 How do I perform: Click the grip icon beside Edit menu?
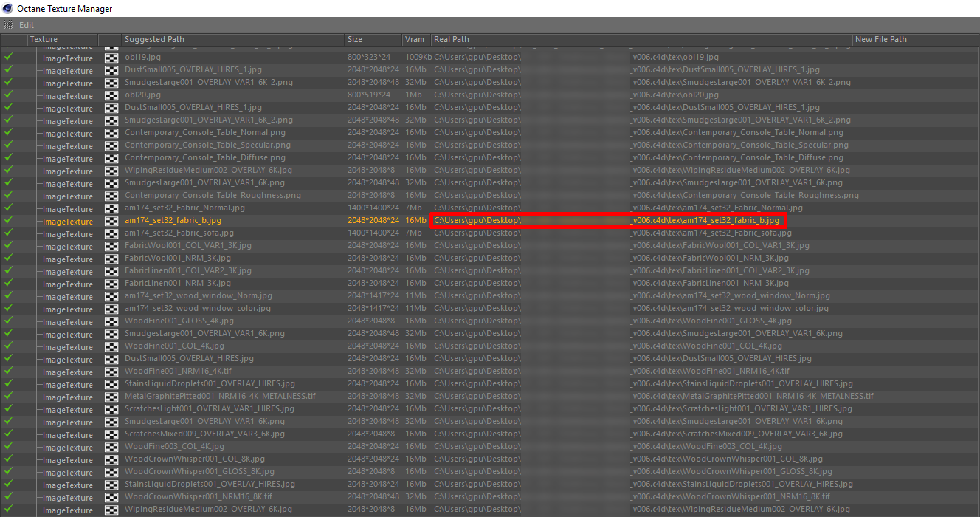point(8,25)
